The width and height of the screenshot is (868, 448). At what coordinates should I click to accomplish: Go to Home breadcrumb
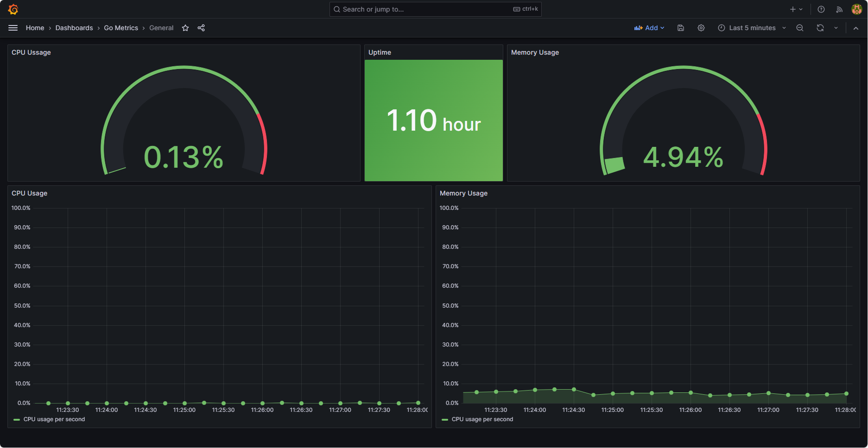tap(35, 28)
